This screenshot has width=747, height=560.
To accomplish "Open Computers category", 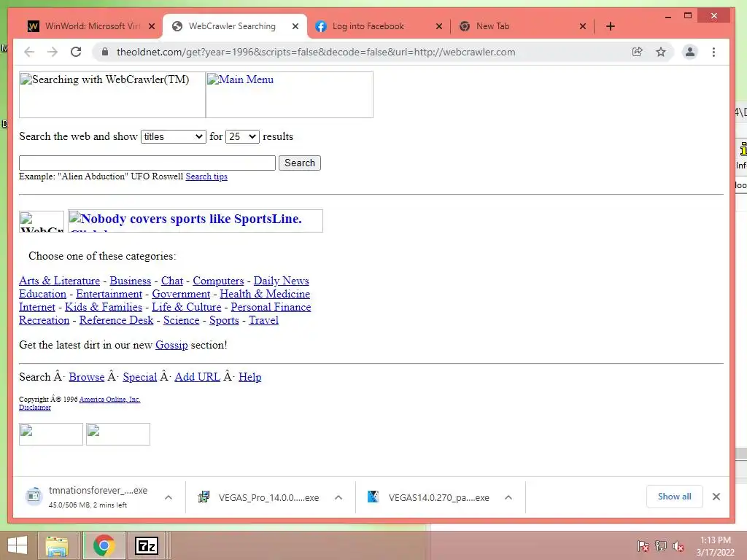I will click(x=218, y=281).
